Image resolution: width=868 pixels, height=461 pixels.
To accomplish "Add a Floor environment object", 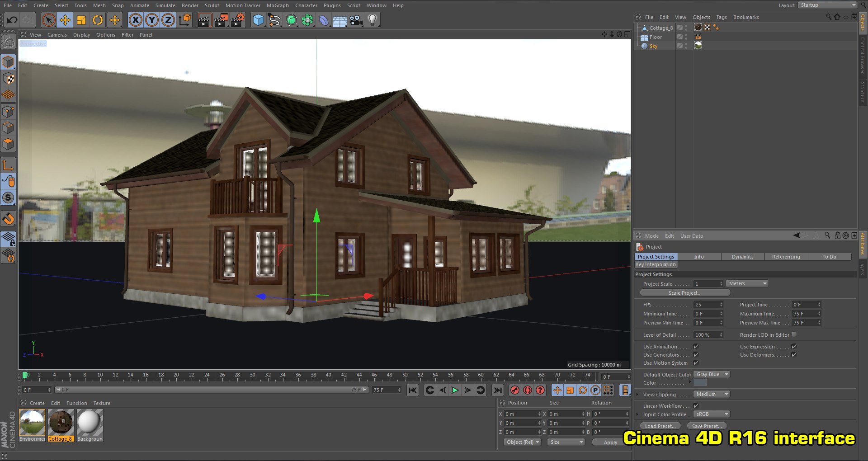I will click(340, 20).
